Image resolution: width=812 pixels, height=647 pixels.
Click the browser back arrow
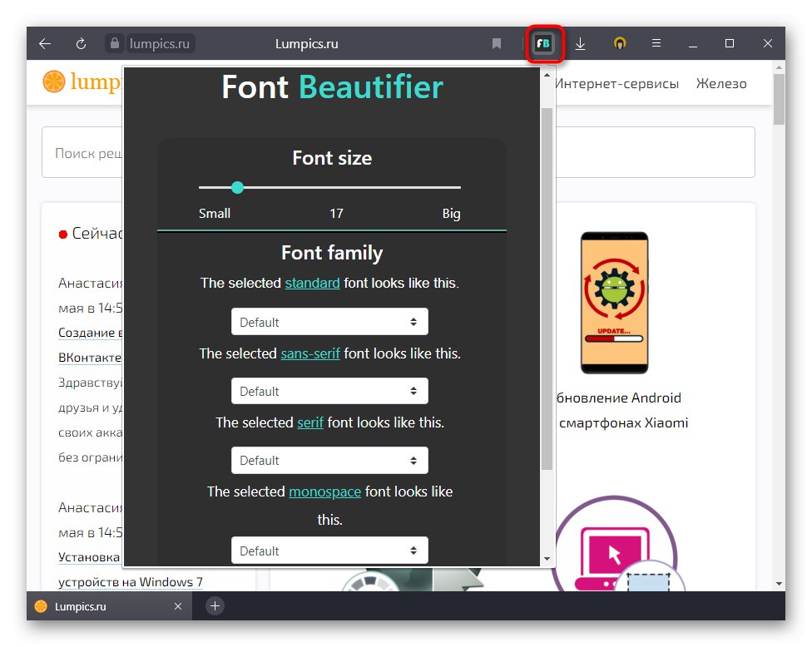tap(45, 43)
